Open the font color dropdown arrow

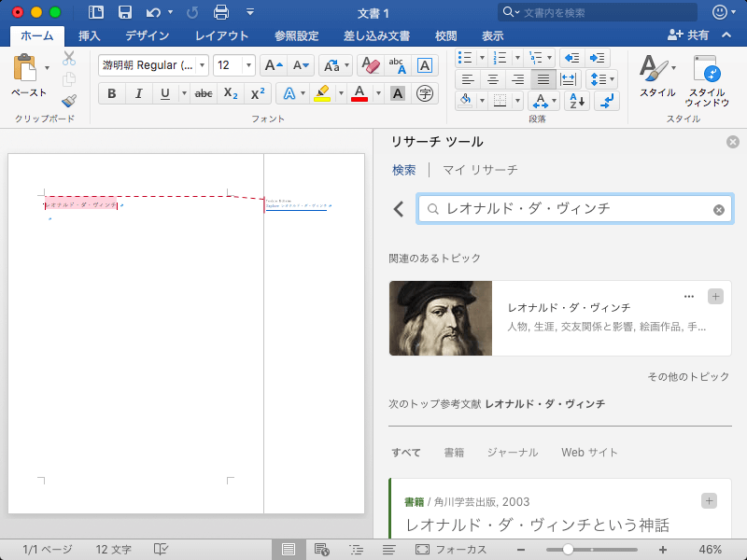[378, 93]
